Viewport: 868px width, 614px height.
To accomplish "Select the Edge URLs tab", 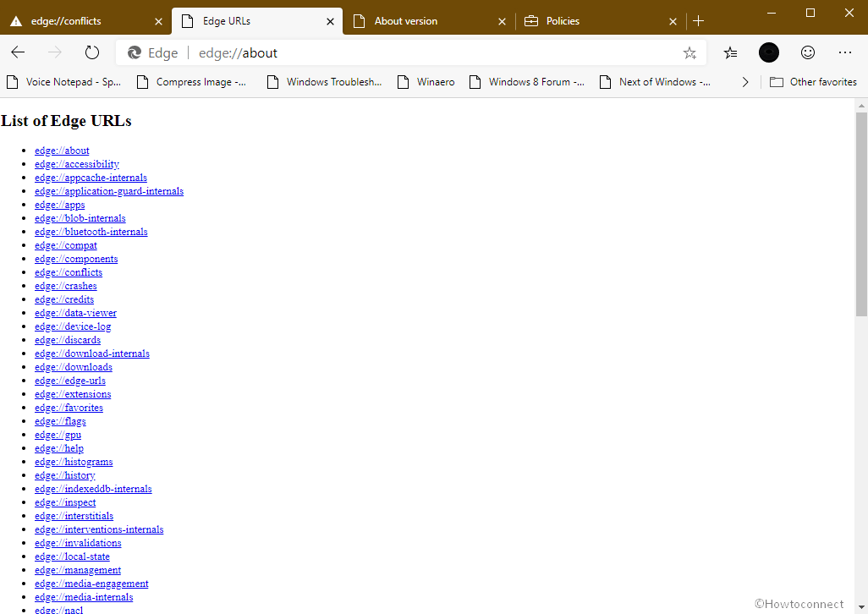I will click(x=257, y=21).
